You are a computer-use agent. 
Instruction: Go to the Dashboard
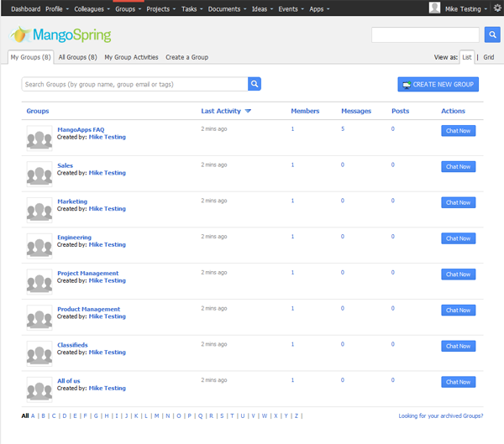coord(26,9)
